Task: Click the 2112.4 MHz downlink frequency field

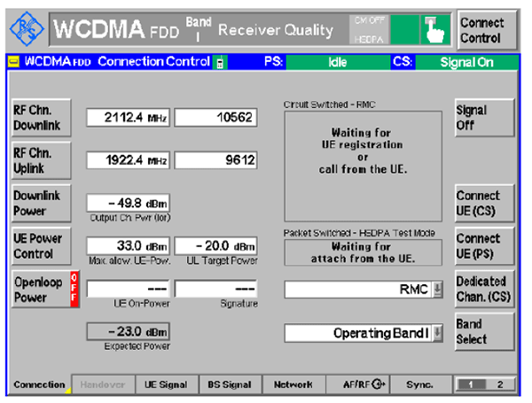Action: point(128,117)
